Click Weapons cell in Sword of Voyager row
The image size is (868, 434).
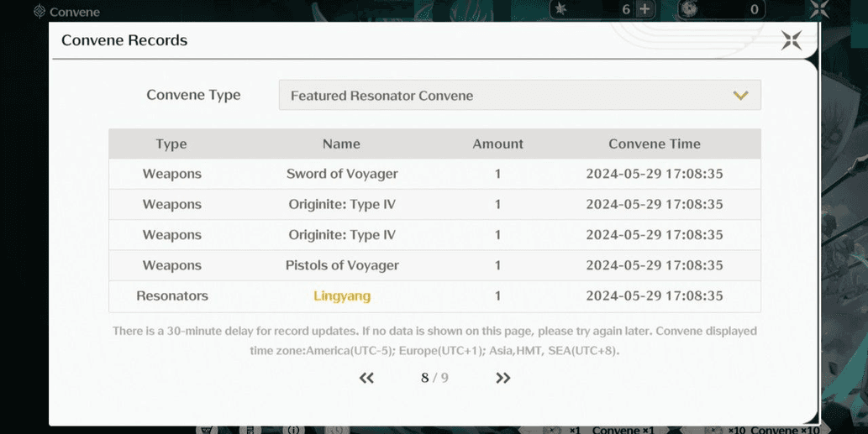[172, 174]
